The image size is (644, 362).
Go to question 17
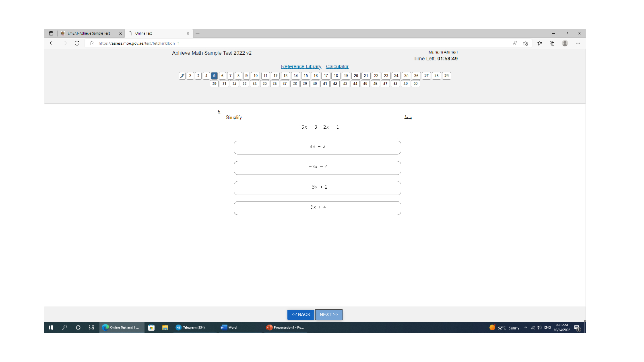[x=326, y=76]
